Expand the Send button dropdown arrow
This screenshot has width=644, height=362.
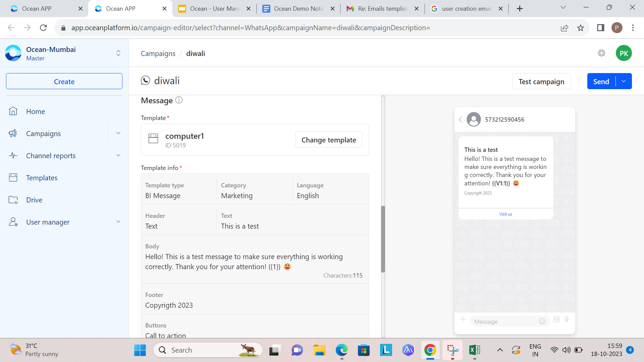click(x=624, y=81)
